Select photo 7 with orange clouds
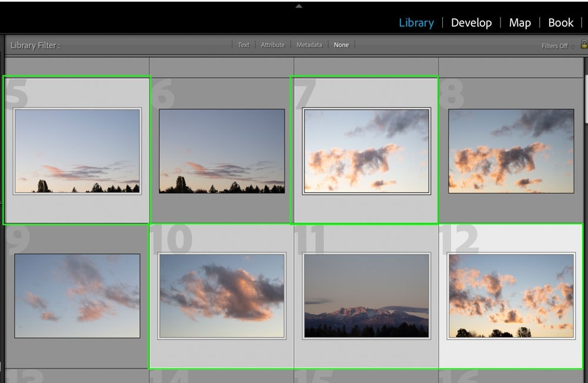The height and width of the screenshot is (383, 588). coord(366,151)
